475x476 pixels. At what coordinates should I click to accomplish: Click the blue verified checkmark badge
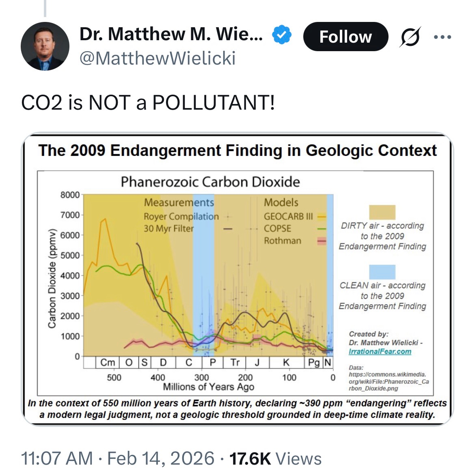click(281, 35)
